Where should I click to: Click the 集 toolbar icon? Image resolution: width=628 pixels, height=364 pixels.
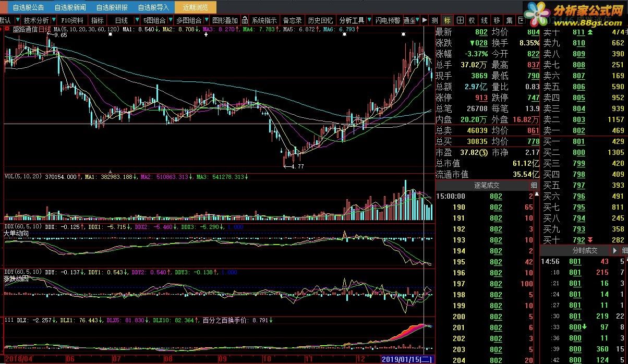tap(509, 20)
